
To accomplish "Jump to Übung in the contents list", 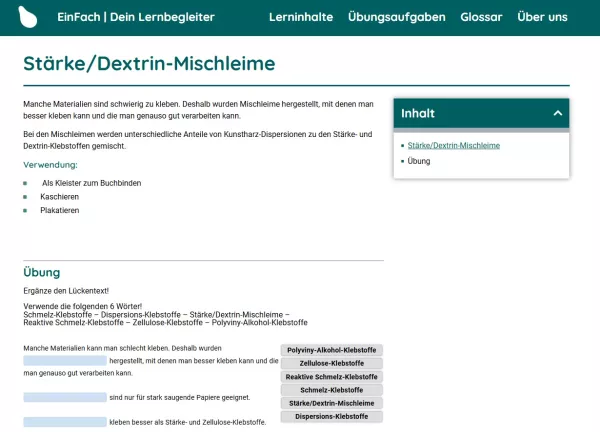I will pyautogui.click(x=419, y=161).
